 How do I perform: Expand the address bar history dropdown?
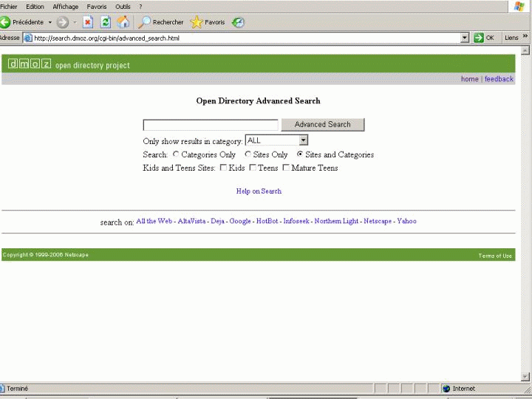click(x=465, y=38)
